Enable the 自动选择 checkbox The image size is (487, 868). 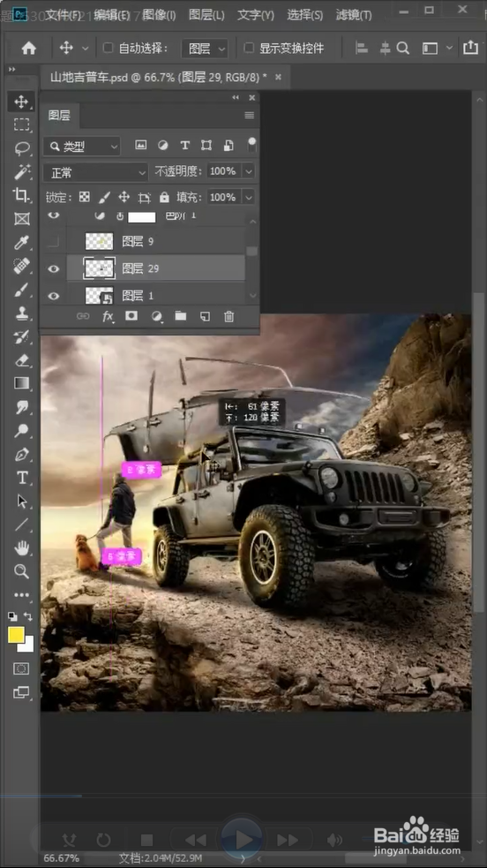pos(108,49)
